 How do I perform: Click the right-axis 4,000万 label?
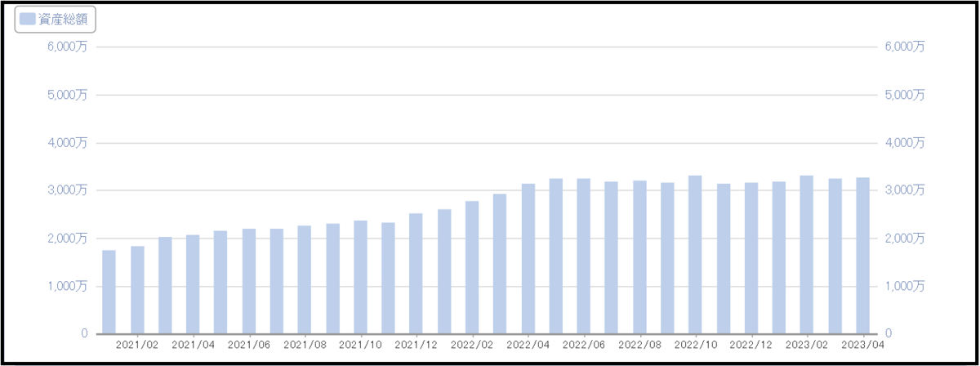pos(906,143)
